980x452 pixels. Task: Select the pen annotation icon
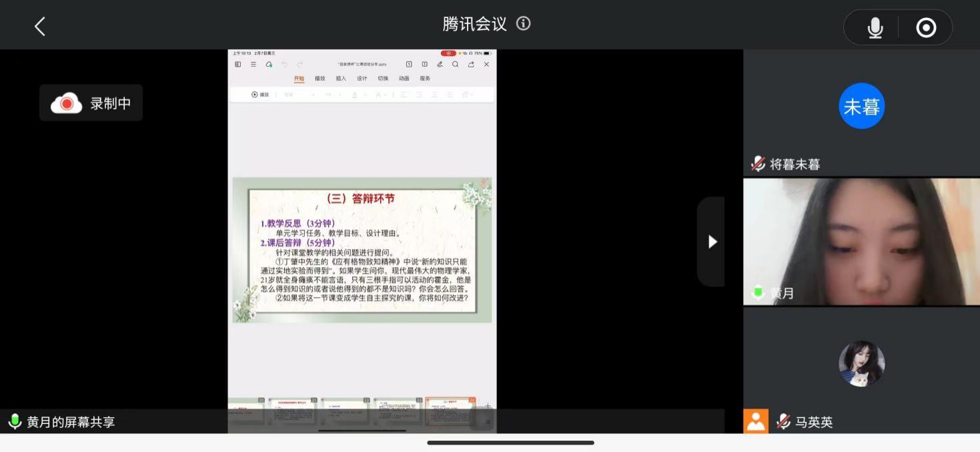440,65
